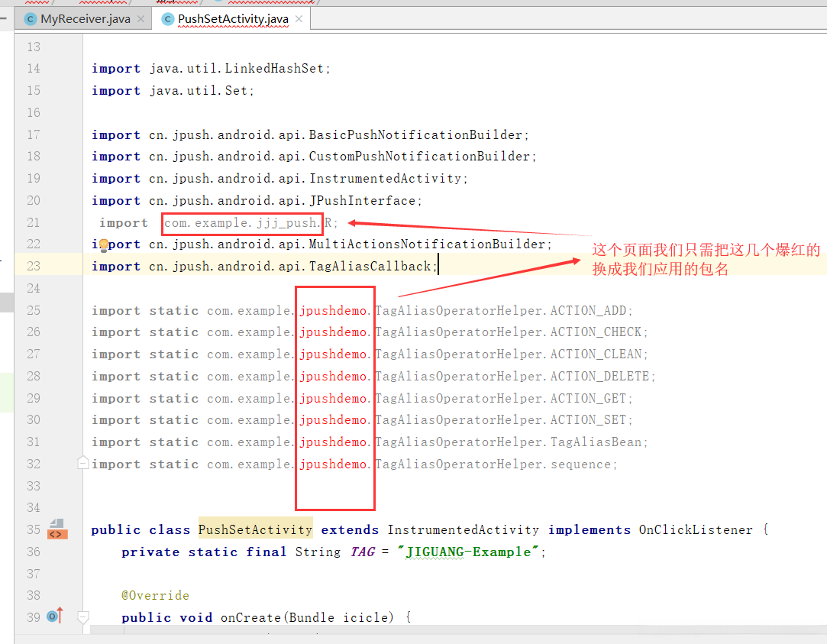Click InstrumentedActivity in the extends clause

pyautogui.click(x=464, y=529)
